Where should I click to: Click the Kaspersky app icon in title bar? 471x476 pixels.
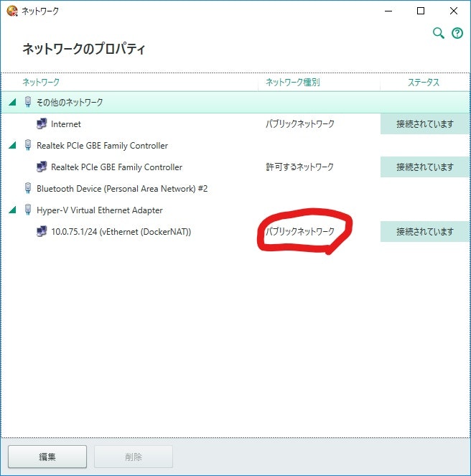[x=12, y=11]
